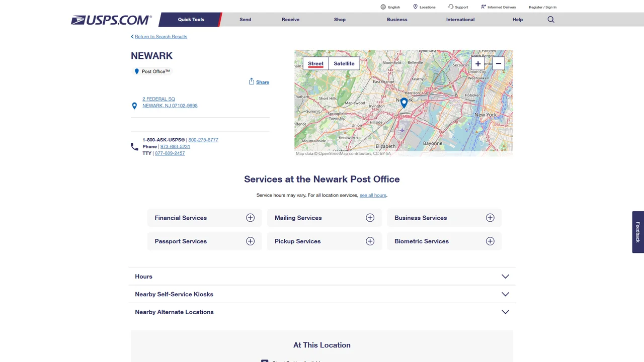
Task: Click the address location pin icon
Action: (x=134, y=106)
